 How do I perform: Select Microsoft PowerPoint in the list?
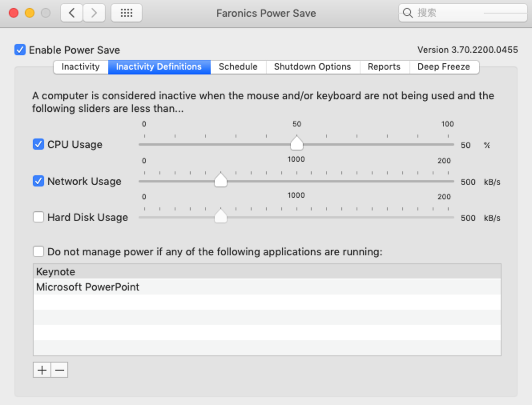tap(267, 287)
